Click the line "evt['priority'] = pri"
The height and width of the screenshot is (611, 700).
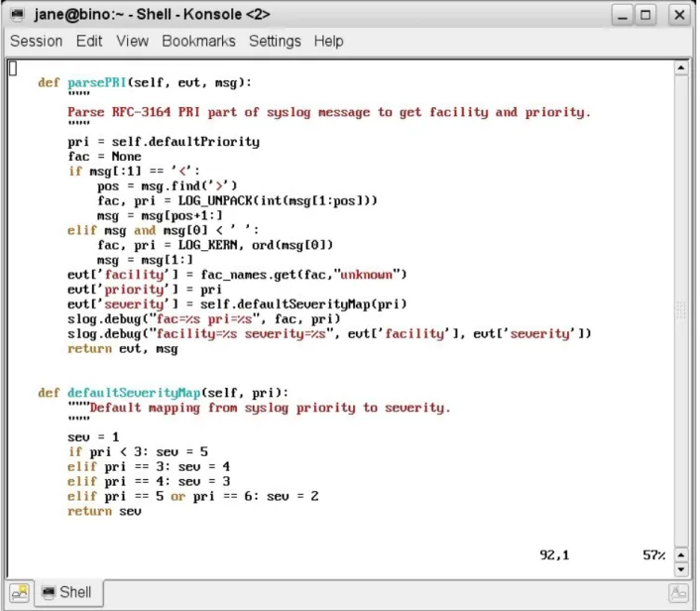click(145, 290)
